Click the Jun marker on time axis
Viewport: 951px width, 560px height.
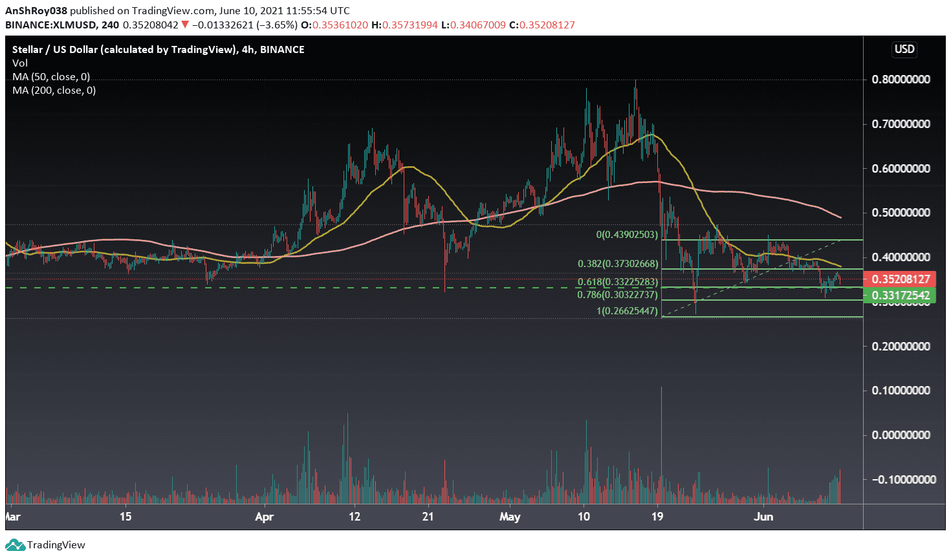(x=763, y=517)
